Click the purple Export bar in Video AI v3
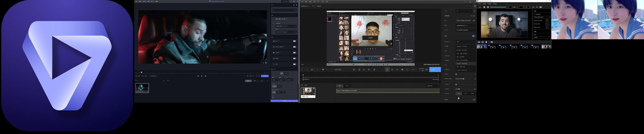The width and height of the screenshot is (644, 134). [284, 101]
